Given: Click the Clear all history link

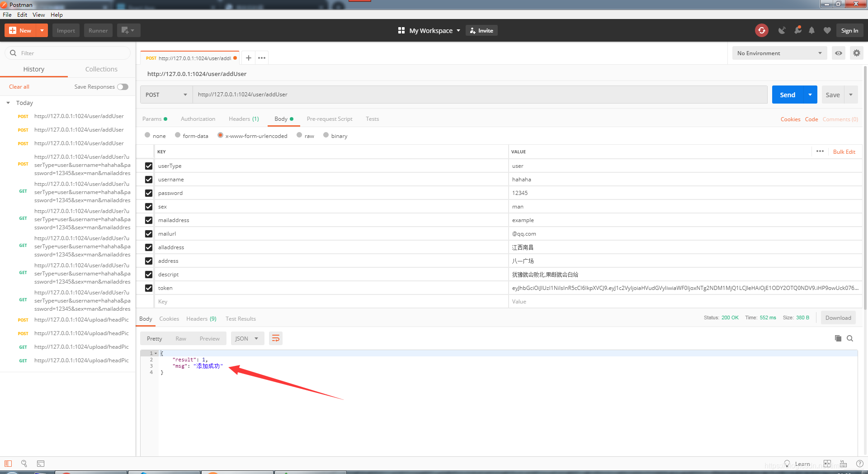Looking at the screenshot, I should [19, 87].
